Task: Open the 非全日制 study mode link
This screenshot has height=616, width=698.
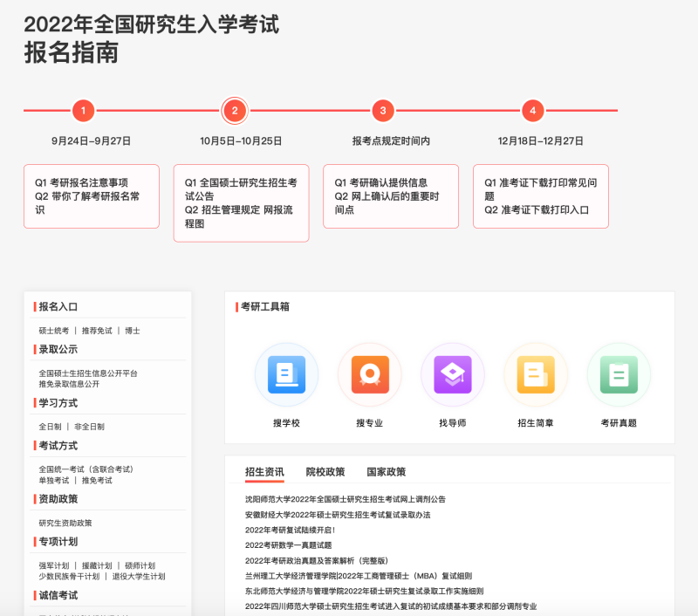Action: click(x=89, y=427)
